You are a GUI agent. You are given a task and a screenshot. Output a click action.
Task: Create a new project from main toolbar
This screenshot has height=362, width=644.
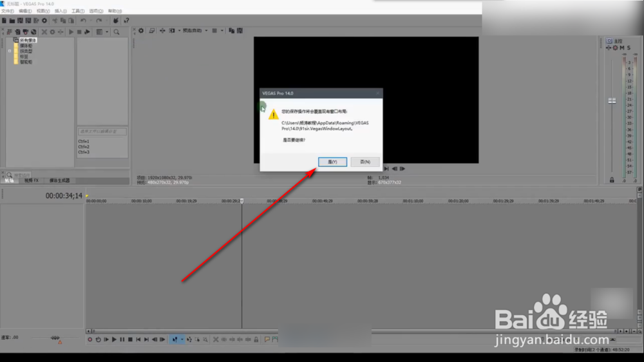[4, 21]
